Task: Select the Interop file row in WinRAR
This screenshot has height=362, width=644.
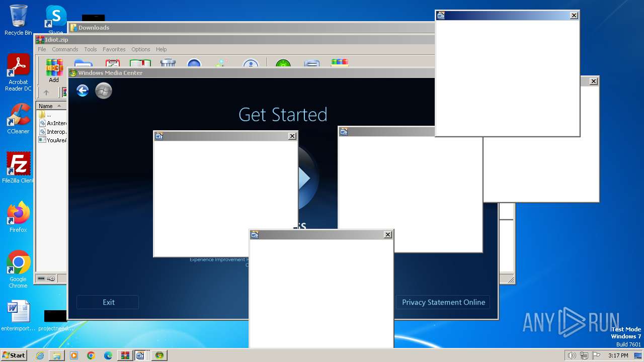Action: point(52,132)
